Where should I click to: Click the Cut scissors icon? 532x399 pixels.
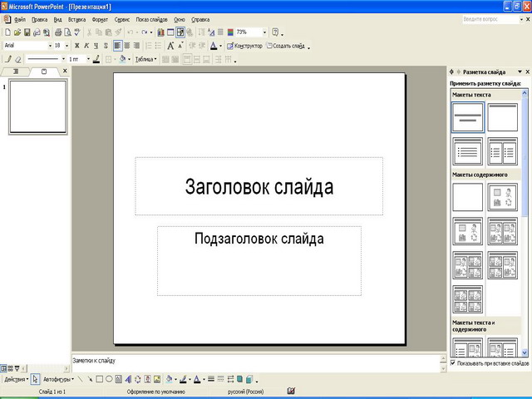click(x=89, y=32)
